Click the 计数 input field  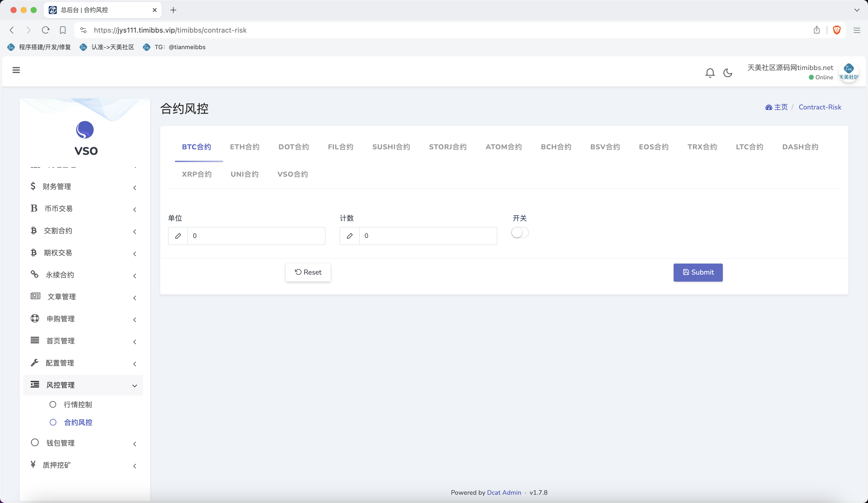point(427,236)
